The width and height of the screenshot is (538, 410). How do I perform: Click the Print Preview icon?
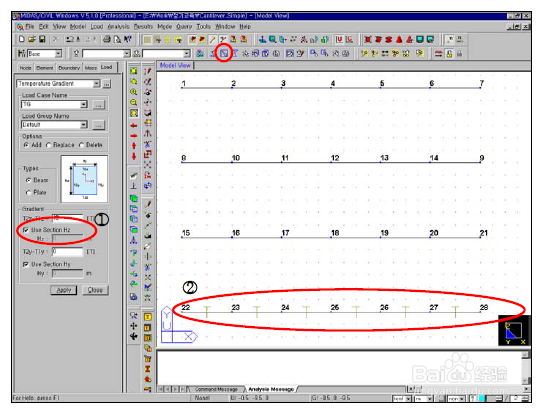117,39
